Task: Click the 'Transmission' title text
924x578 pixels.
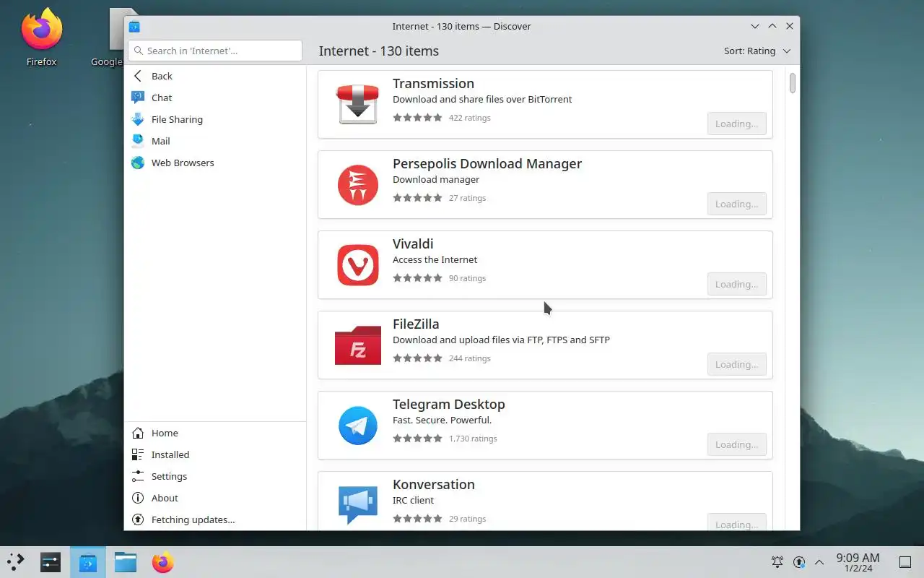Action: [x=433, y=84]
